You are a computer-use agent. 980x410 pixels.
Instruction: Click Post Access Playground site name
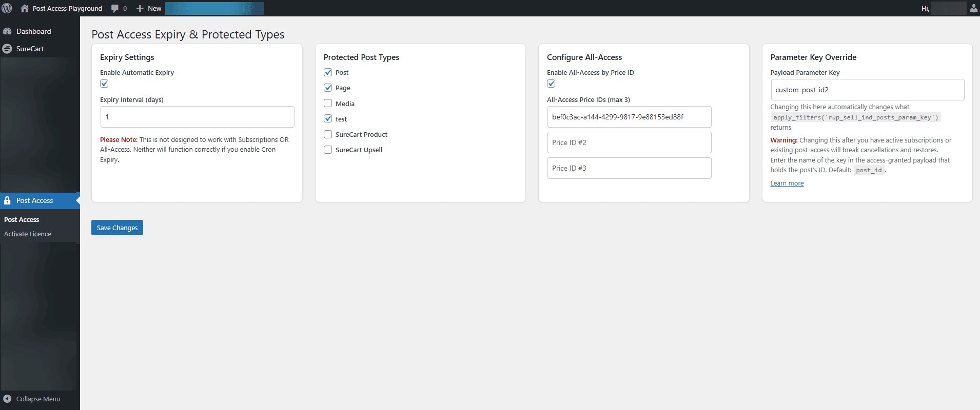(67, 8)
